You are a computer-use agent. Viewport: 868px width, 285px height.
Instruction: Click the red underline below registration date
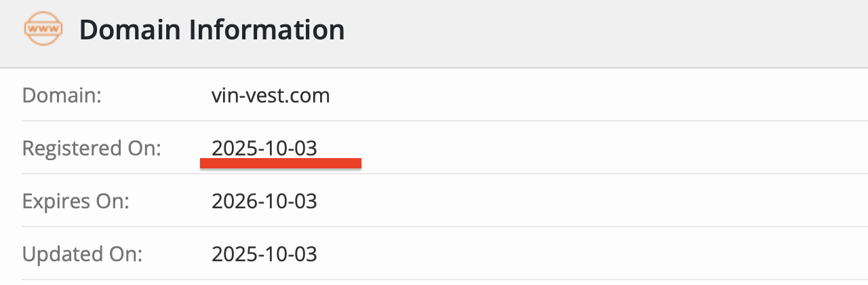click(x=281, y=163)
